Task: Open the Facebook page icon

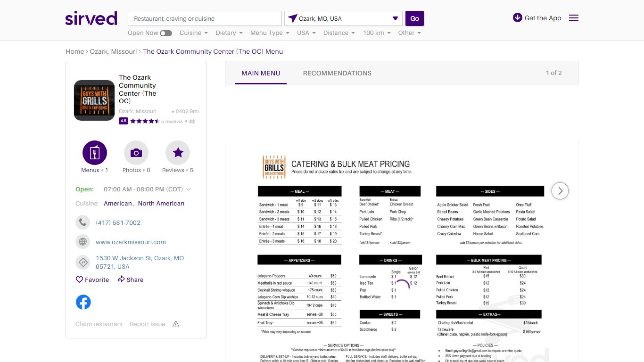Action: [x=83, y=302]
